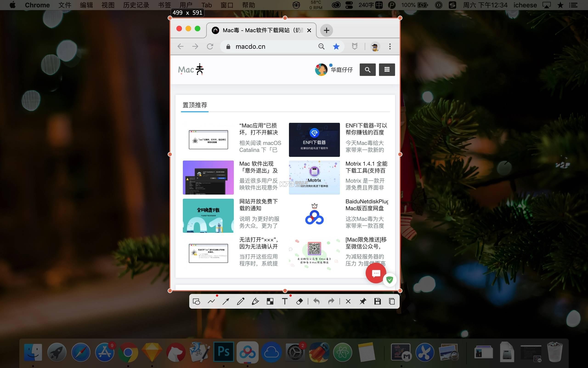
Task: Open the 编辑 menu
Action: (x=86, y=5)
